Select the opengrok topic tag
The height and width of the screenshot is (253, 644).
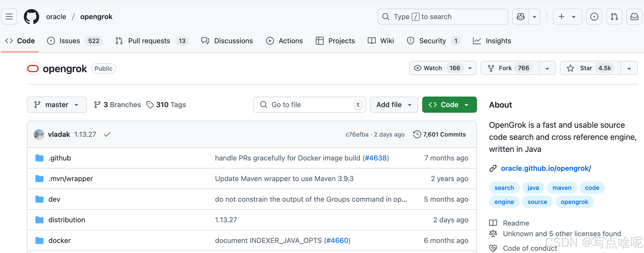pyautogui.click(x=574, y=202)
